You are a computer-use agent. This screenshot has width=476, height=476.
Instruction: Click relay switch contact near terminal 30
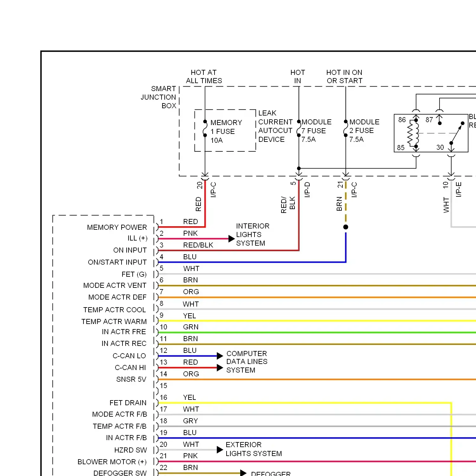click(457, 133)
